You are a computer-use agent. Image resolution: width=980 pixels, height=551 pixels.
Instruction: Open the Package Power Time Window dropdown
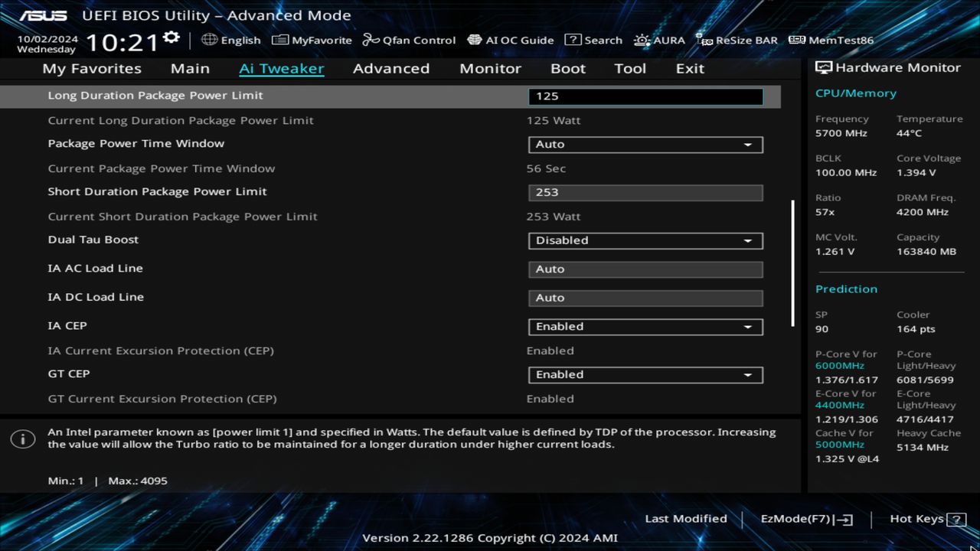645,144
